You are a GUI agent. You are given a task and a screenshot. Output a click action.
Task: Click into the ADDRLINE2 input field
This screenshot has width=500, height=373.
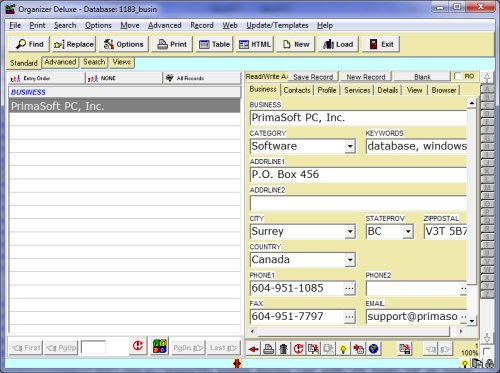358,203
